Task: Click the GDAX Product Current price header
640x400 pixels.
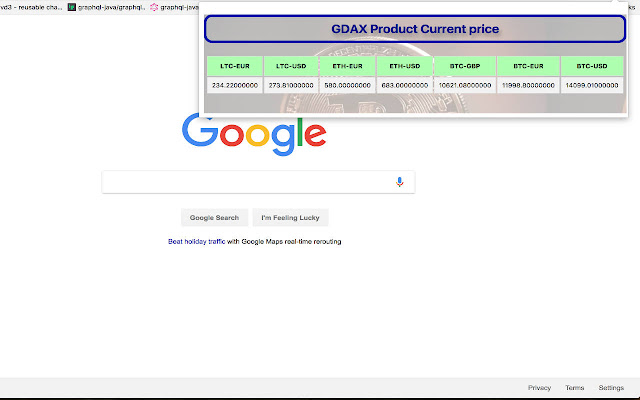Action: tap(415, 29)
